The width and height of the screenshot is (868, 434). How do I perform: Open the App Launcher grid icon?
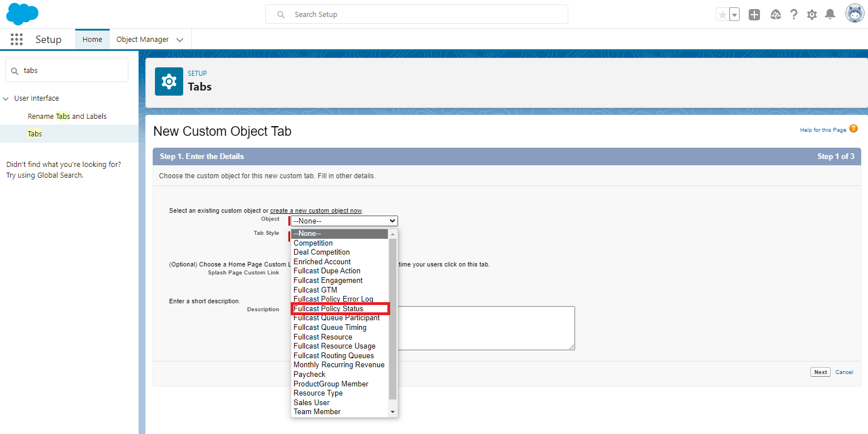16,40
